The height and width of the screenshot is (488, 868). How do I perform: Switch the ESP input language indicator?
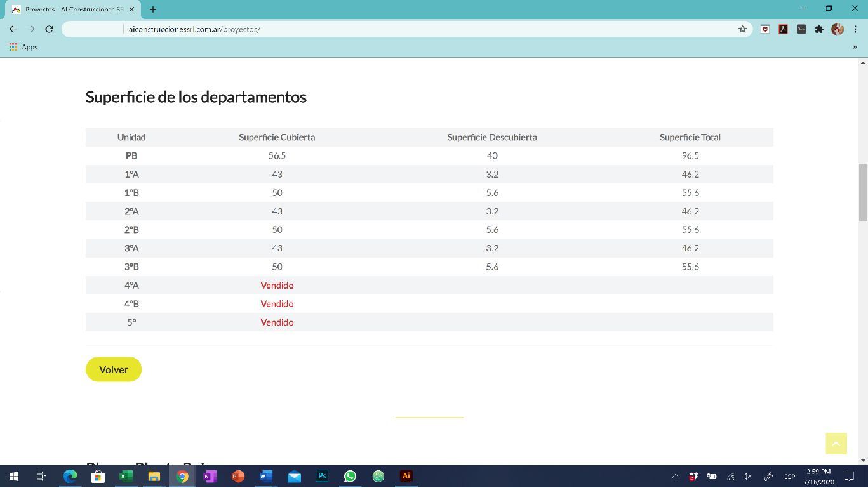point(789,477)
